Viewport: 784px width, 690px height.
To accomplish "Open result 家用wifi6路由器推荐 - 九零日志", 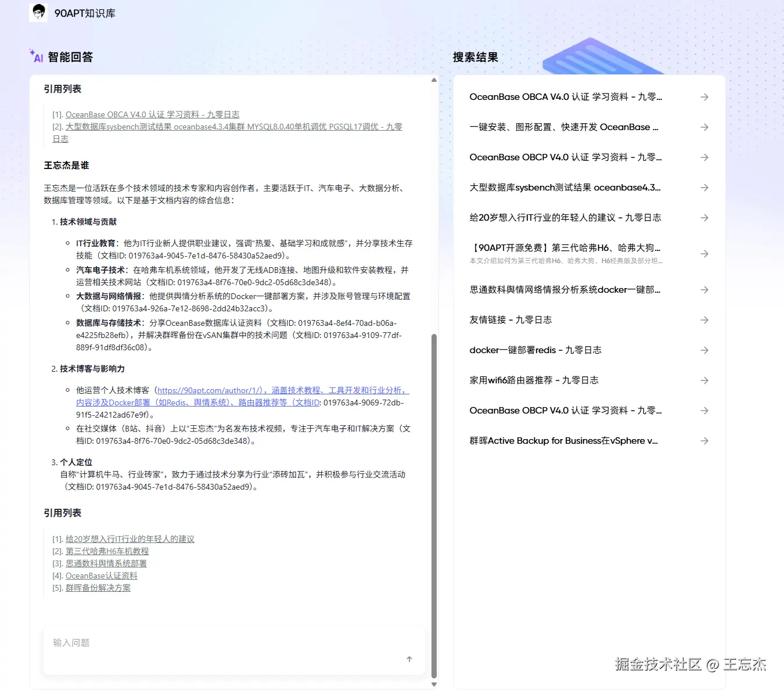I will (x=534, y=380).
